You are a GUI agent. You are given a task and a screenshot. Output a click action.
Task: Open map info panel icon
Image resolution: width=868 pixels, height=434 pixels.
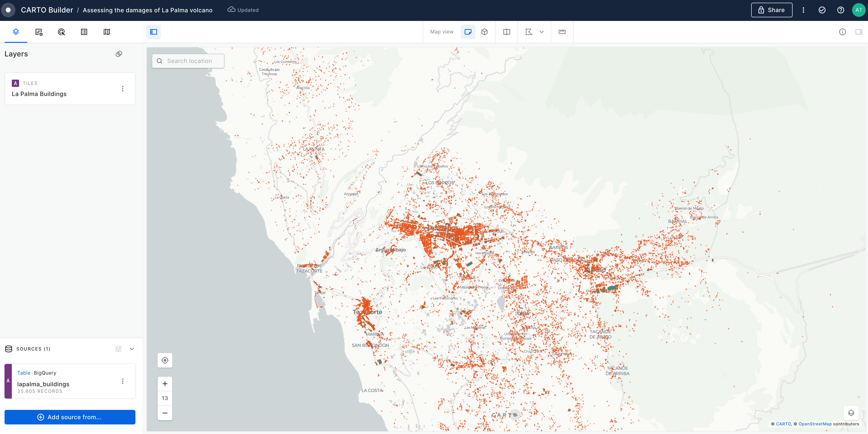click(x=842, y=32)
